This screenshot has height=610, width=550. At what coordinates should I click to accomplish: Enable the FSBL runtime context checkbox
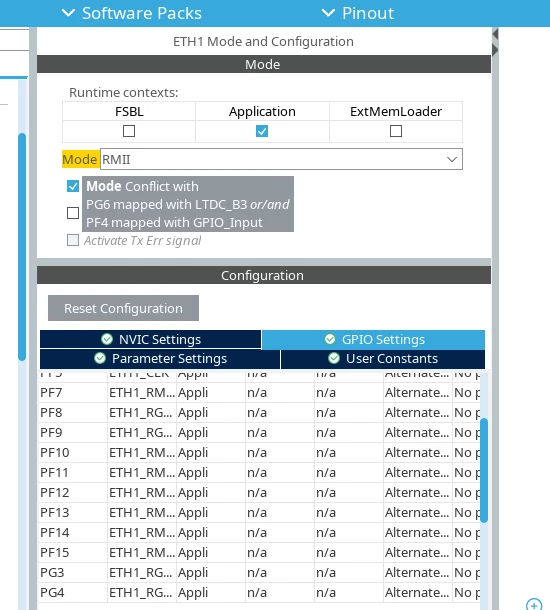tap(129, 131)
